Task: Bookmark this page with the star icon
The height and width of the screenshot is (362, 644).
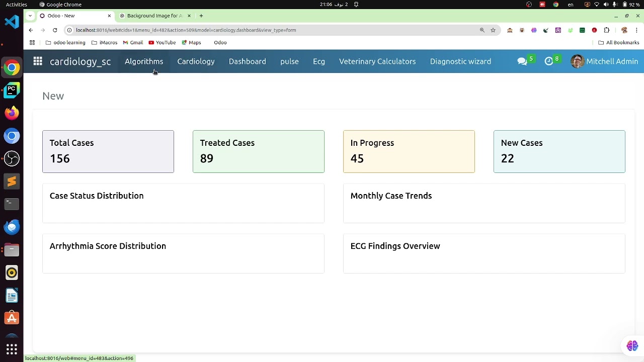Action: [493, 30]
